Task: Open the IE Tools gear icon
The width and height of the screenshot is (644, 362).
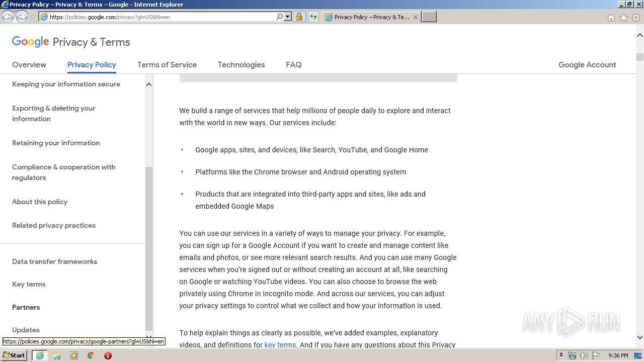Action: pos(636,18)
